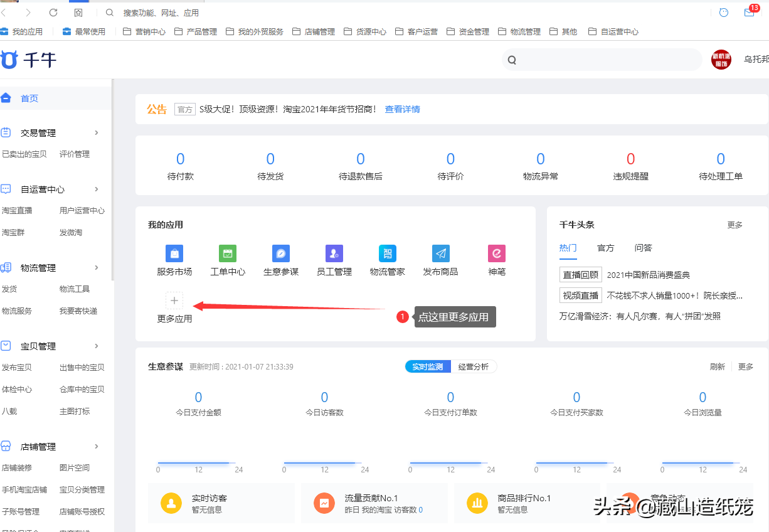Open the 生意参谋 app icon
The height and width of the screenshot is (532, 769).
pos(281,253)
